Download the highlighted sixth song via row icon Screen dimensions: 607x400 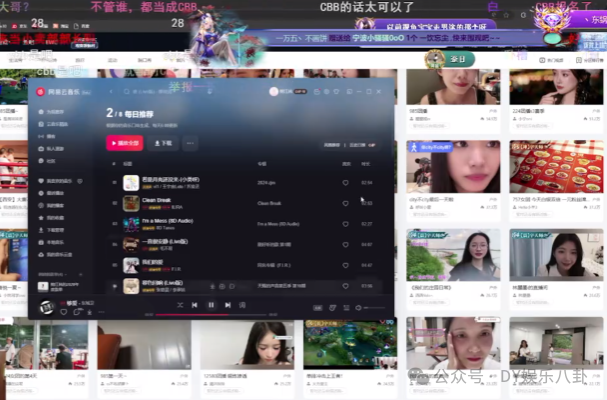click(x=212, y=287)
